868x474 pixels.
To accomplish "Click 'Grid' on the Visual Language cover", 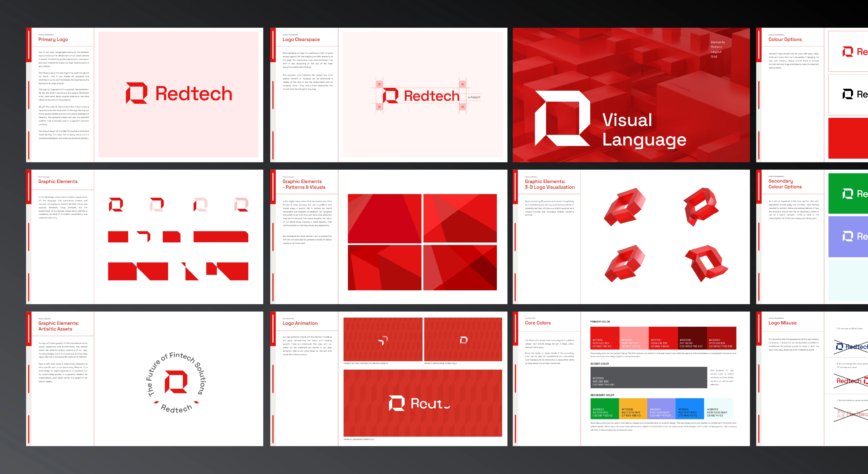I will tap(714, 56).
